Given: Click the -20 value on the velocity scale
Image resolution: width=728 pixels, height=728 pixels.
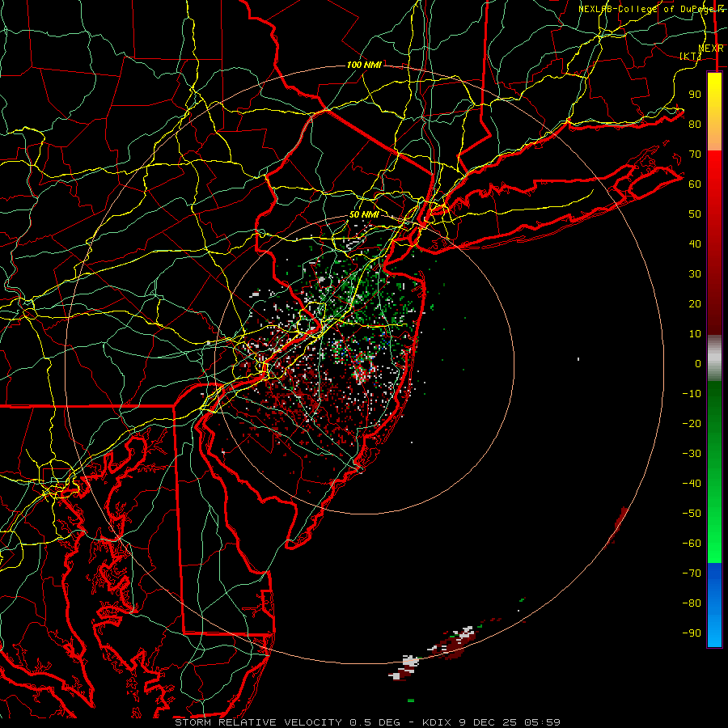Looking at the screenshot, I should click(x=692, y=423).
